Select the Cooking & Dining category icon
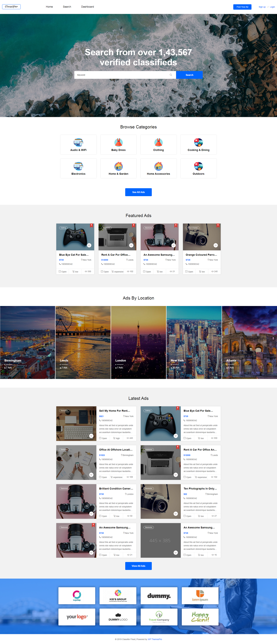Screen dimensions: 277x644 198,142
